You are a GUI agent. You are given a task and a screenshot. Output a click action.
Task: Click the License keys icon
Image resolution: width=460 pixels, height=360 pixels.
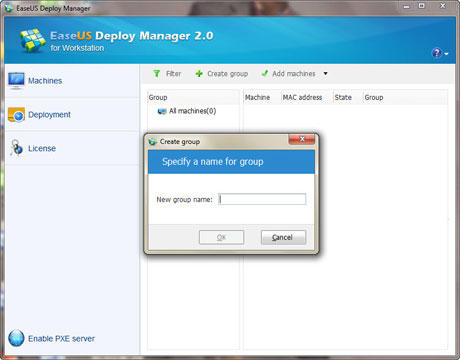[16, 148]
